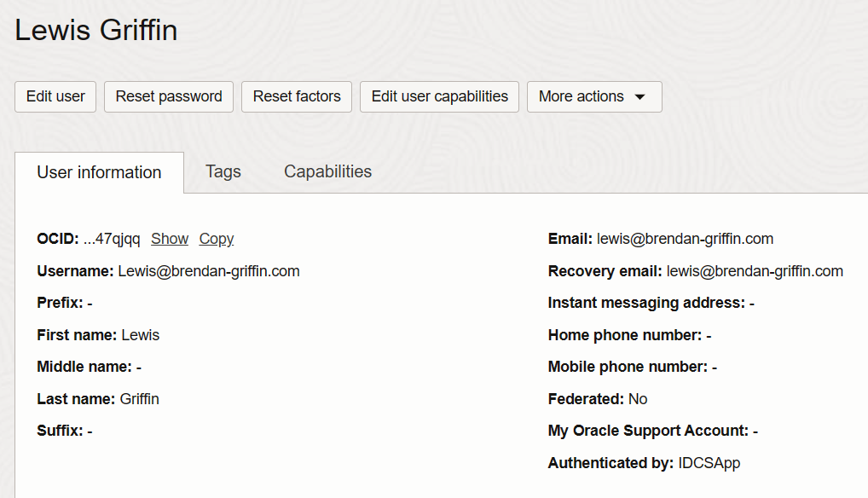Click the Lewis Griffin page heading

[96, 30]
